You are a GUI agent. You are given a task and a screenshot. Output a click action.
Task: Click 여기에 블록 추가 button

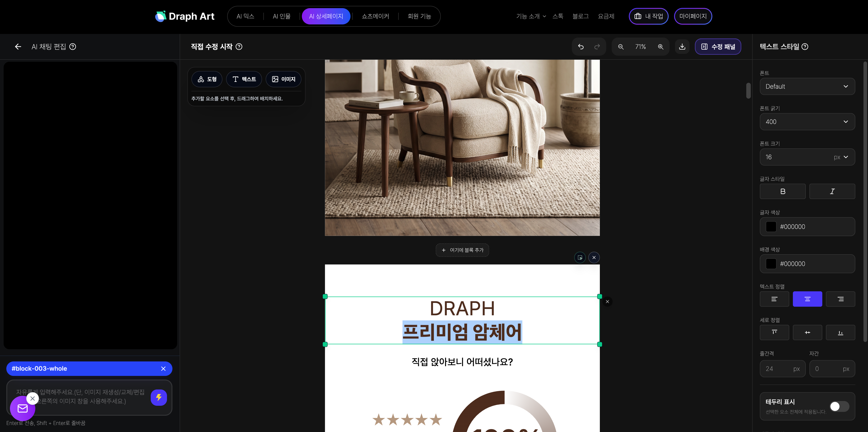pos(462,250)
